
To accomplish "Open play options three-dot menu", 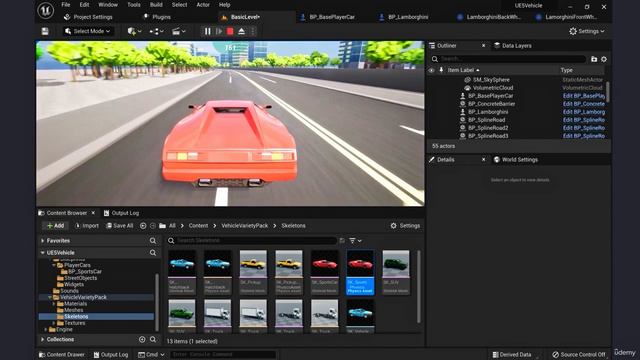I will tap(252, 31).
